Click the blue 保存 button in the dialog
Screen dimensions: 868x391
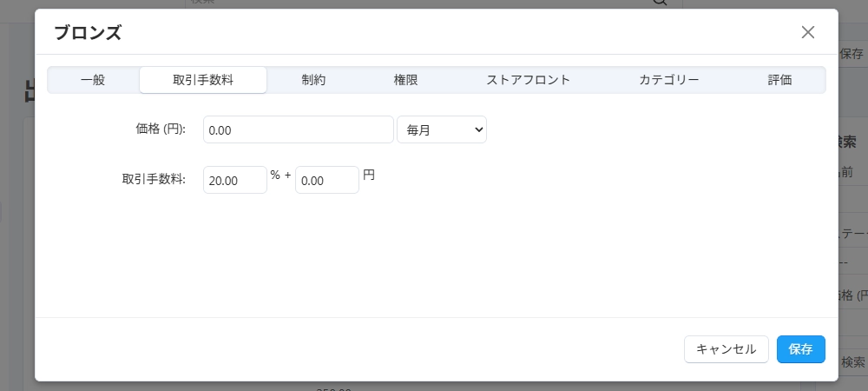tap(800, 349)
